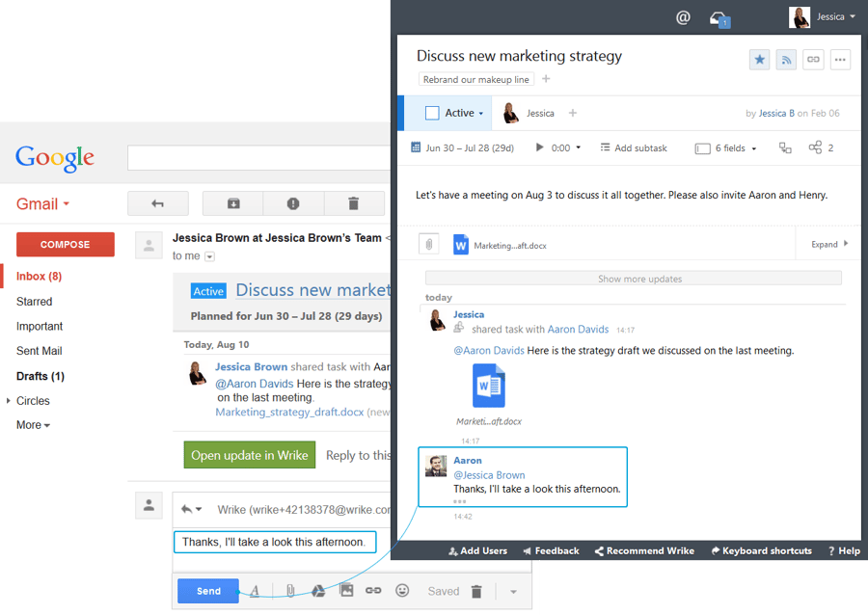This screenshot has width=868, height=615.
Task: Insert files using Google Drive icon
Action: click(317, 591)
